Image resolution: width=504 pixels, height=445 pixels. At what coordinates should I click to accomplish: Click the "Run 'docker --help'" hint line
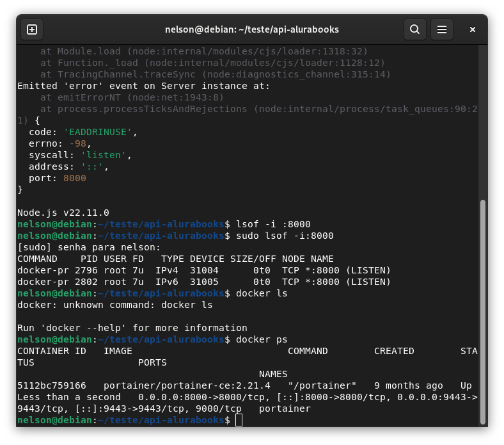(132, 328)
